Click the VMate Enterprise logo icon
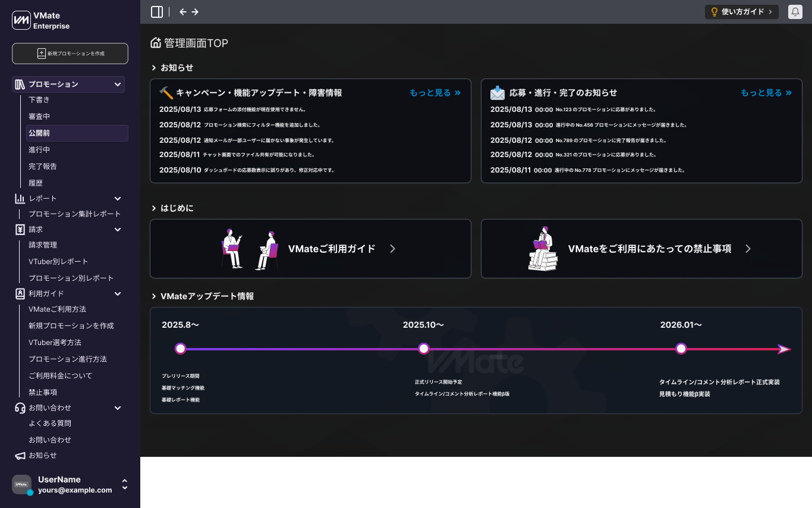This screenshot has width=812, height=508. tap(21, 20)
